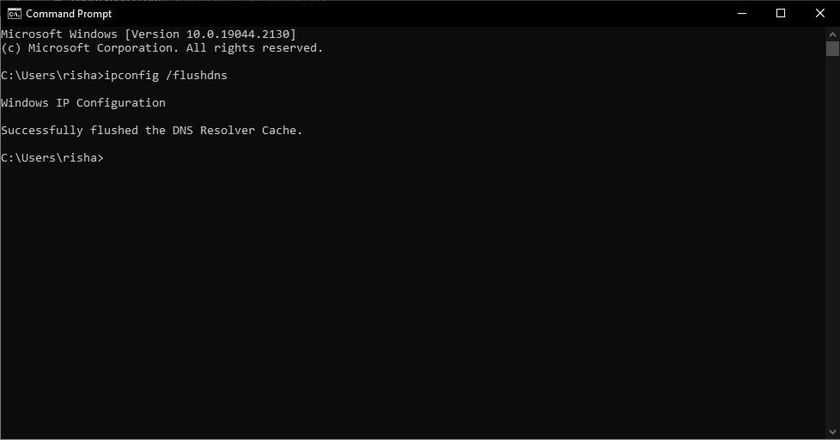Click the empty title bar area
The image size is (840, 440).
coord(400,13)
